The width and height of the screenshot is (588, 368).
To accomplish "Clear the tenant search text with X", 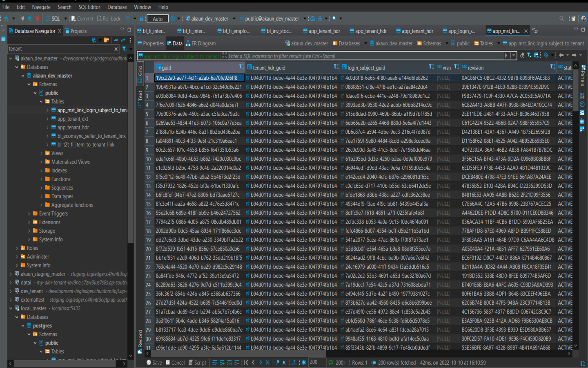I will coord(116,49).
